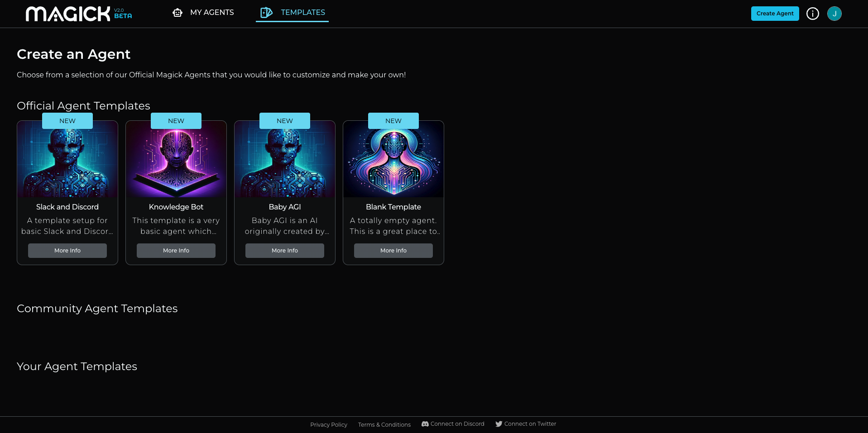Viewport: 868px width, 433px height.
Task: Select the Knowledge Bot template image
Action: pos(176,163)
